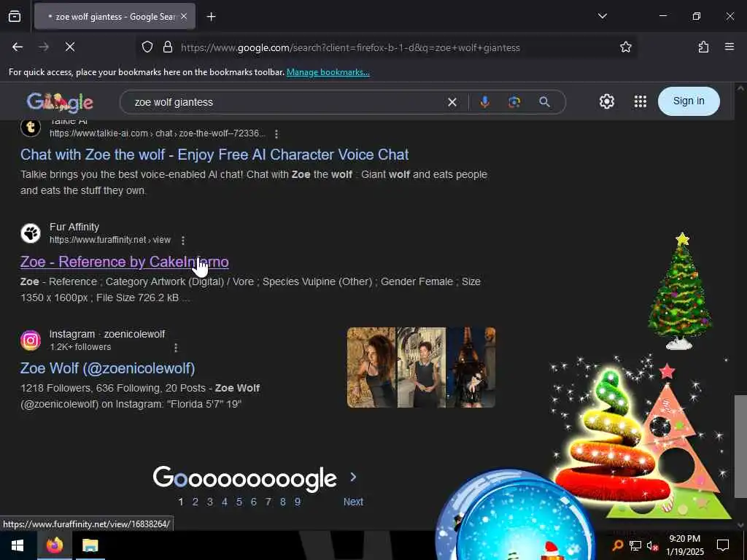Click the talkie-ai.com URL breadcrumb
Screen dimensions: 747x560
pyautogui.click(x=158, y=134)
